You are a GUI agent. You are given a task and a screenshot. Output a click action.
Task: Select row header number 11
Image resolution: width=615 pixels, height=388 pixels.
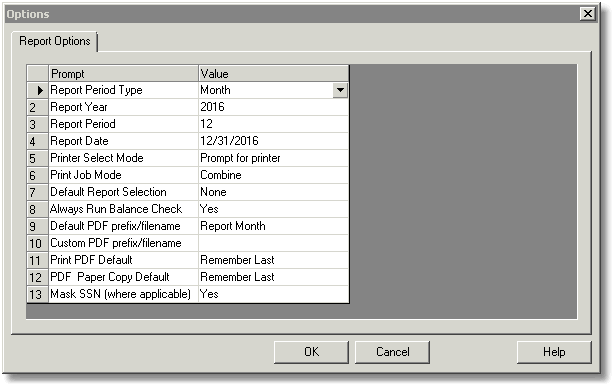[x=38, y=260]
